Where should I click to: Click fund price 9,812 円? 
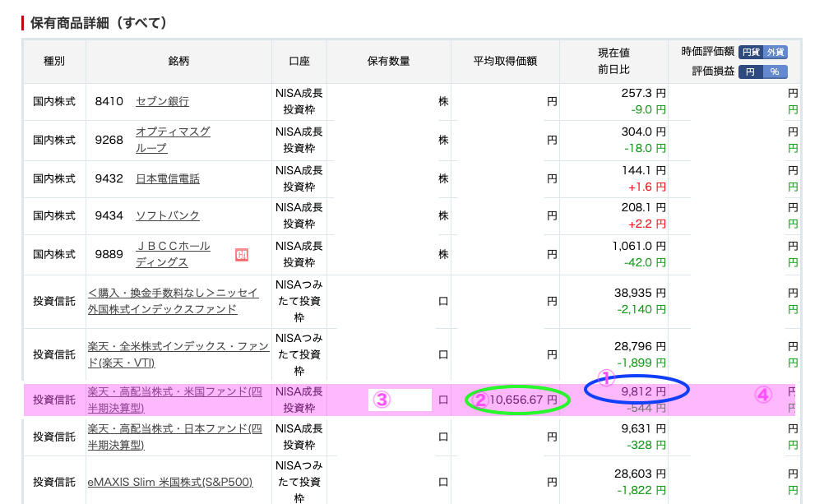[643, 391]
